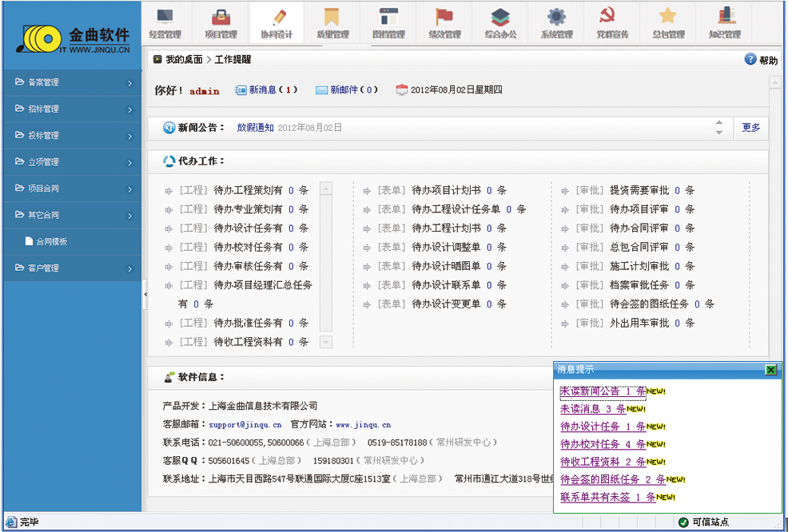788x532 pixels.
Task: Open the 图档管理 module icon
Action: (x=388, y=18)
